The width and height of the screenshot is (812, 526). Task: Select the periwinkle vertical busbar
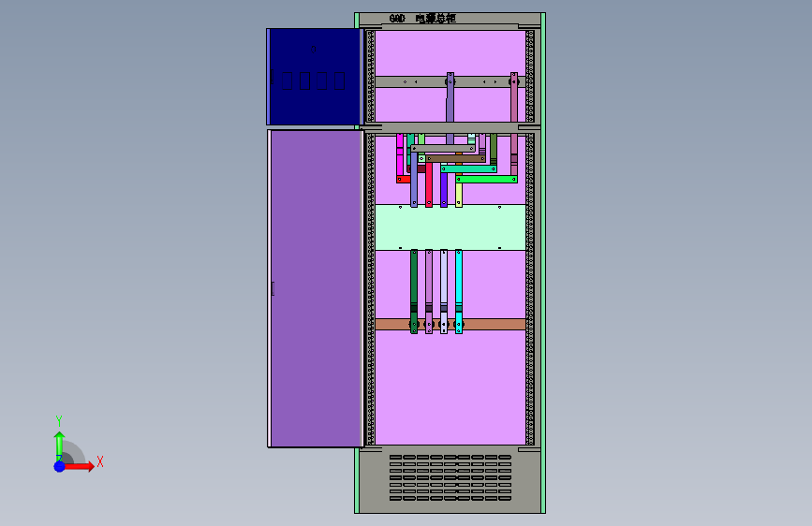pyautogui.click(x=414, y=179)
